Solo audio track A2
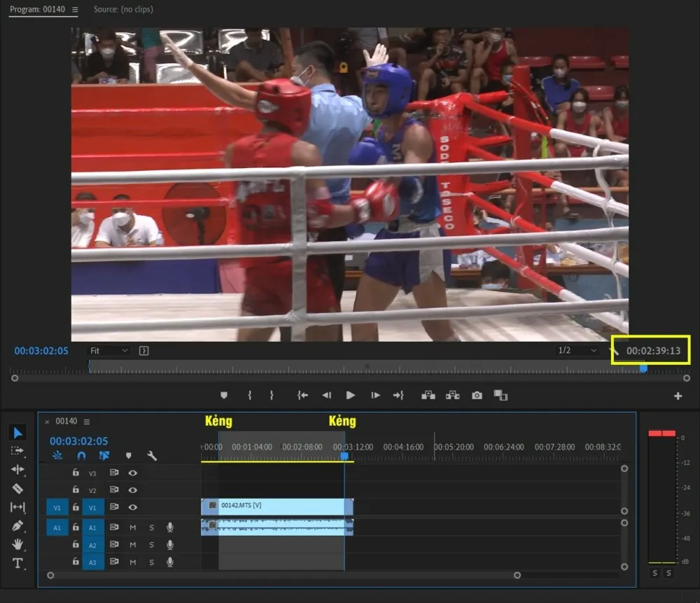This screenshot has width=700, height=603. point(151,545)
